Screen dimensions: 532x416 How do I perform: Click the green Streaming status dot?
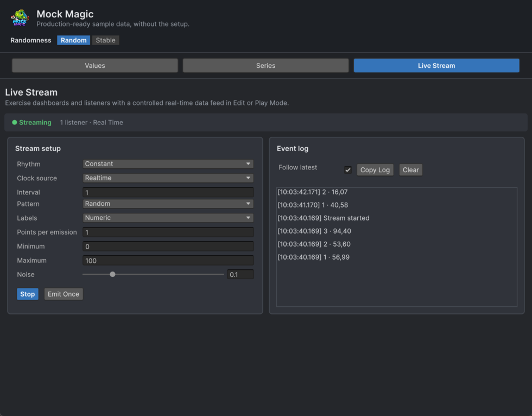click(x=15, y=123)
